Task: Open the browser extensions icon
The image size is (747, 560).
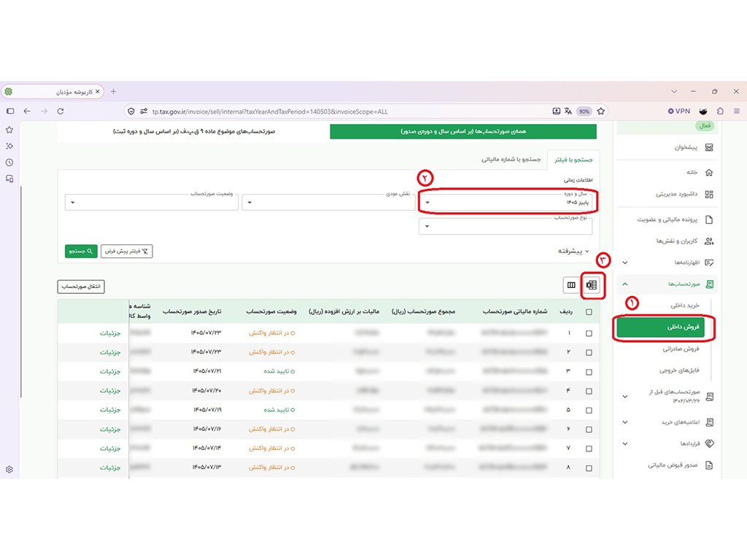Action: pyautogui.click(x=720, y=111)
